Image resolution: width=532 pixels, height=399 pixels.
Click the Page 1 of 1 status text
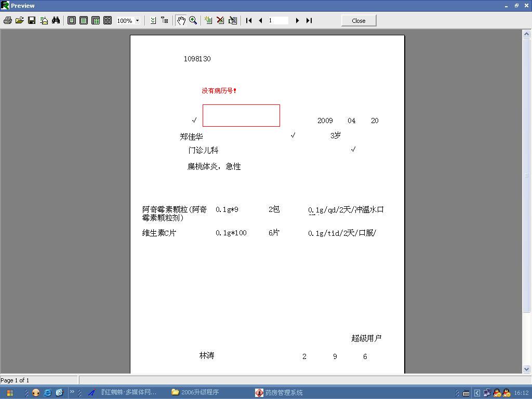(15, 380)
